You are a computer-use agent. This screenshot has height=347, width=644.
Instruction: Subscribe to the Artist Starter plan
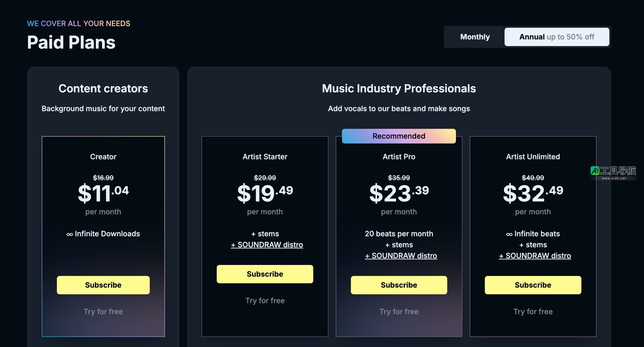click(x=265, y=274)
